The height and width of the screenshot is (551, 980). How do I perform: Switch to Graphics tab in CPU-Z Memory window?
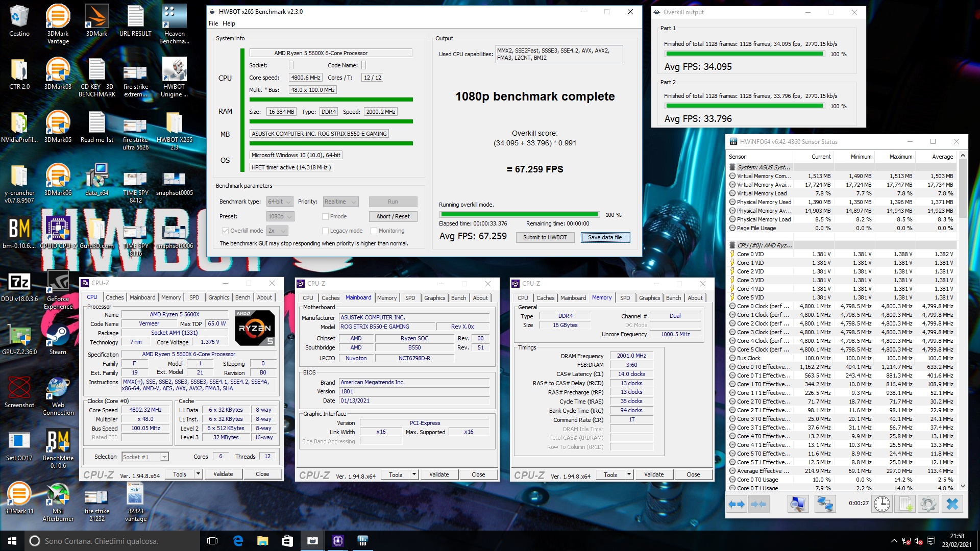click(x=649, y=298)
